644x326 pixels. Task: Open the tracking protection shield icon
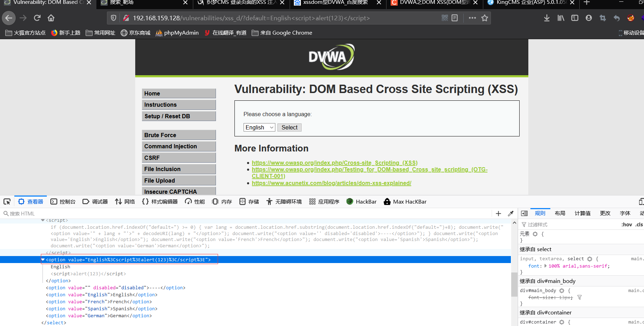[x=114, y=18]
